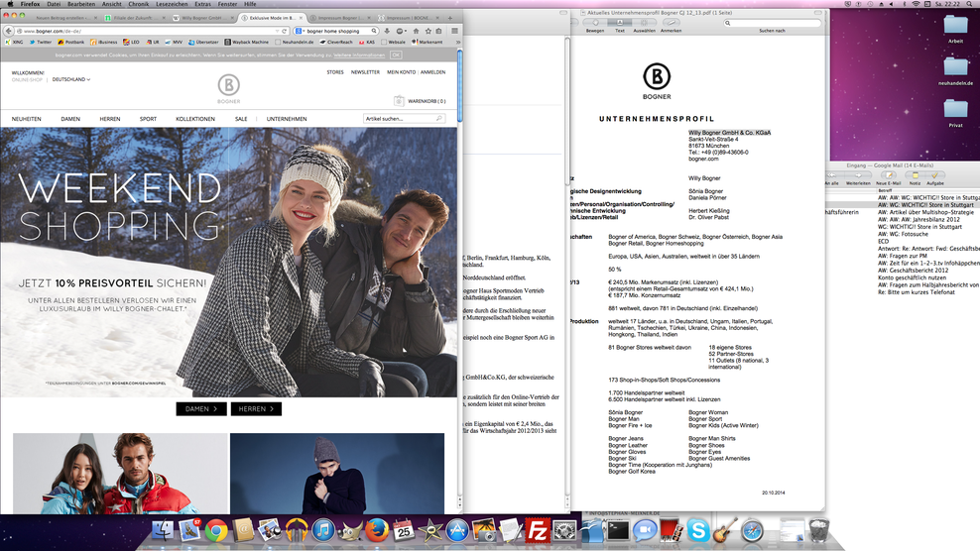This screenshot has height=551, width=980.
Task: Open Google Chrome from the Dock
Action: click(216, 531)
